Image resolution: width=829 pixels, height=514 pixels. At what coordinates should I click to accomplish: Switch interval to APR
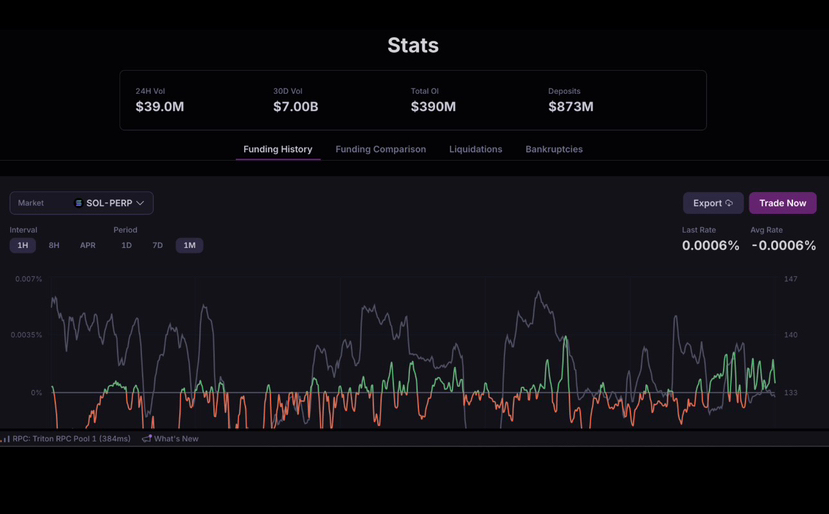(88, 245)
